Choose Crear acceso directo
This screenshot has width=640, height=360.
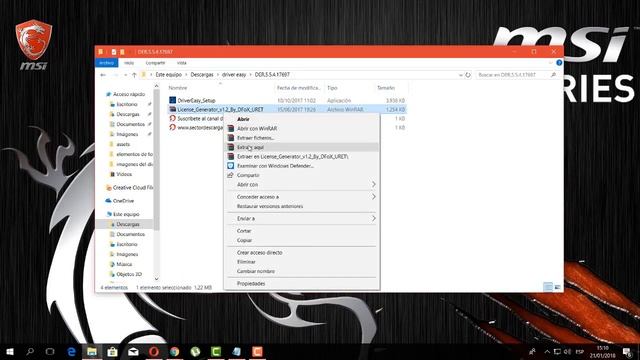click(x=302, y=252)
